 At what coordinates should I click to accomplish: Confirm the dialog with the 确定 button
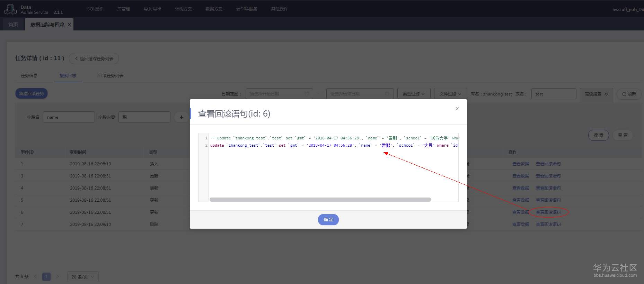[328, 220]
